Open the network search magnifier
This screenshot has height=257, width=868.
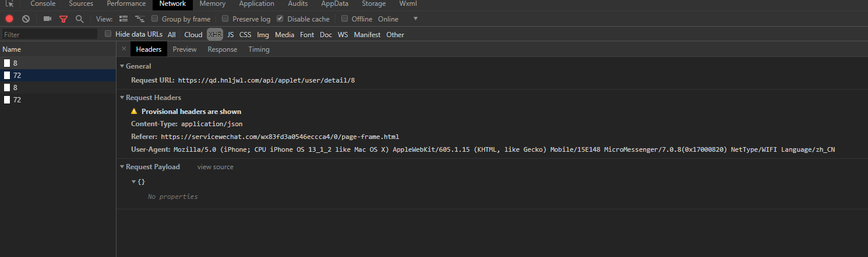pos(79,19)
